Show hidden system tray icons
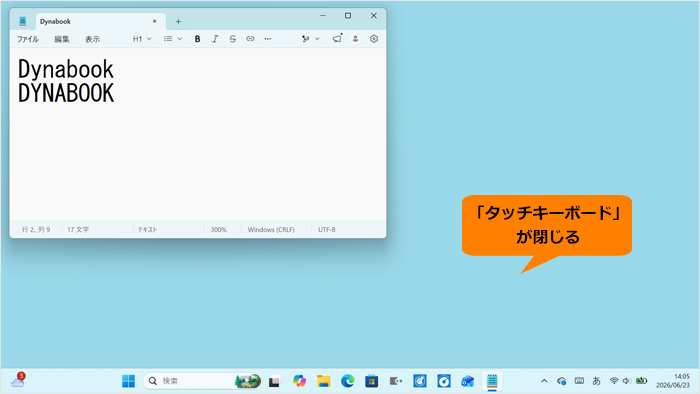 coord(544,381)
